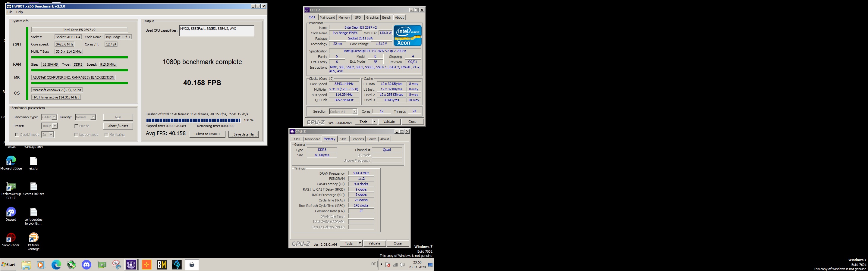This screenshot has width=868, height=271.
Task: Open Action Center flag tray icon
Action: pyautogui.click(x=388, y=265)
